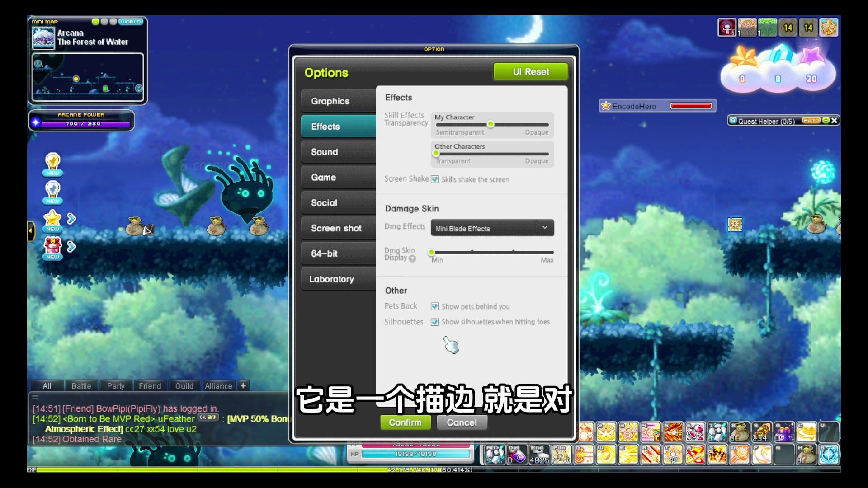Expand Mini Blade Effects damage skin dropdown

pyautogui.click(x=544, y=228)
